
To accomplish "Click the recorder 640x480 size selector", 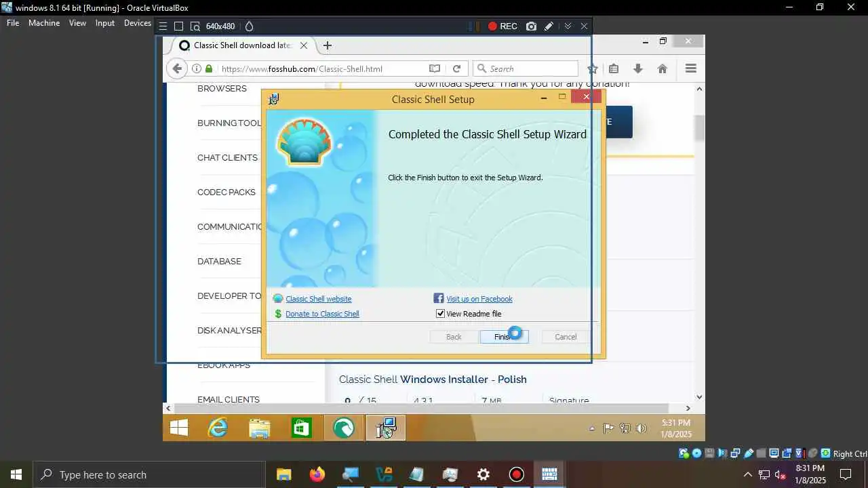I will pyautogui.click(x=220, y=26).
